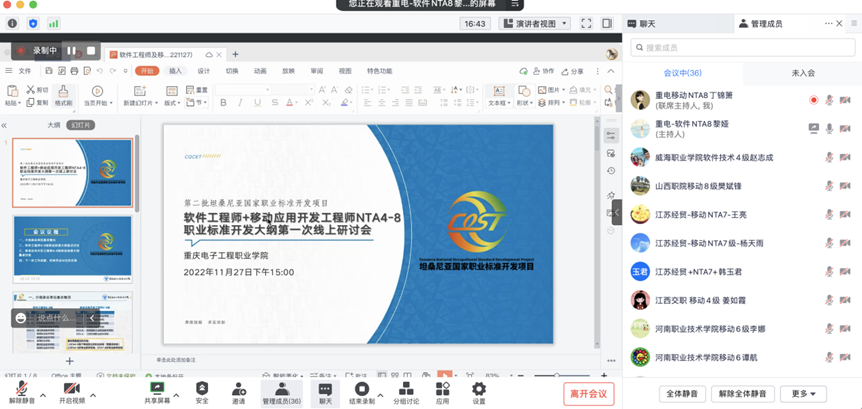862x409 pixels.
Task: Open the 演讲者视图 view dropdown
Action: pos(535,24)
